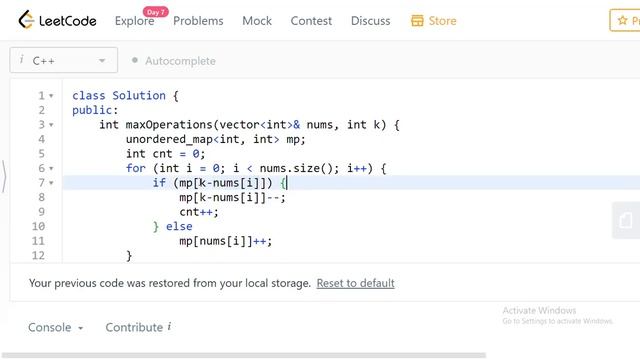Collapse the maxOperations fold arrow on line 3
The width and height of the screenshot is (640, 360).
51,125
